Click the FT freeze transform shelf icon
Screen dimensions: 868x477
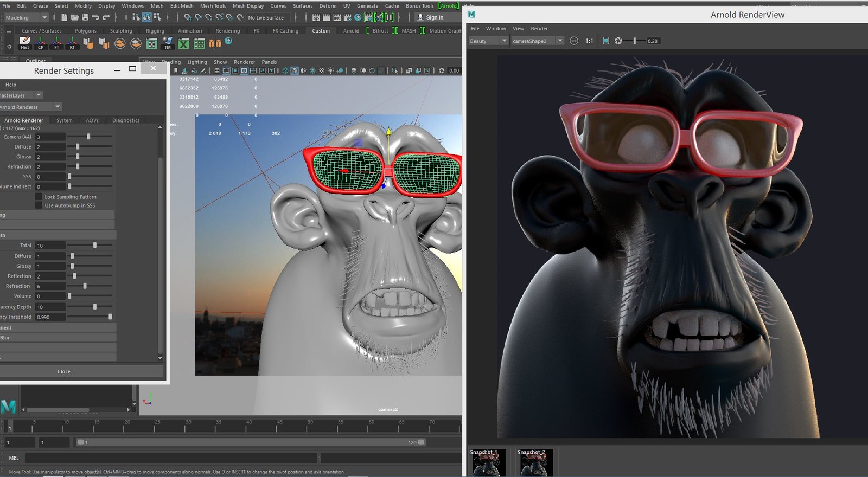pyautogui.click(x=56, y=43)
